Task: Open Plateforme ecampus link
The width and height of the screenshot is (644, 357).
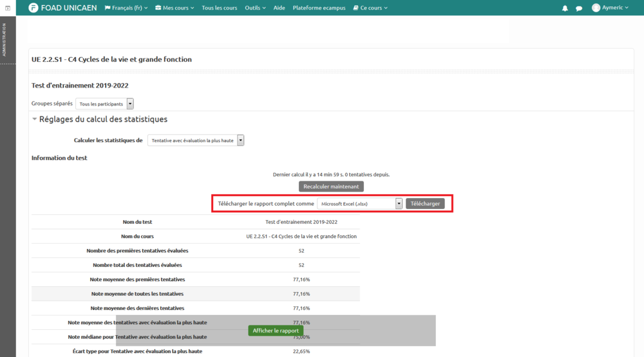Action: click(319, 8)
